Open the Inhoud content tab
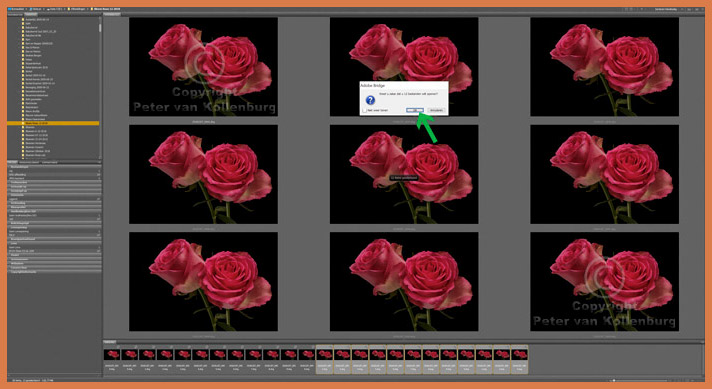Screen dimensions: 712x389 pos(112,14)
